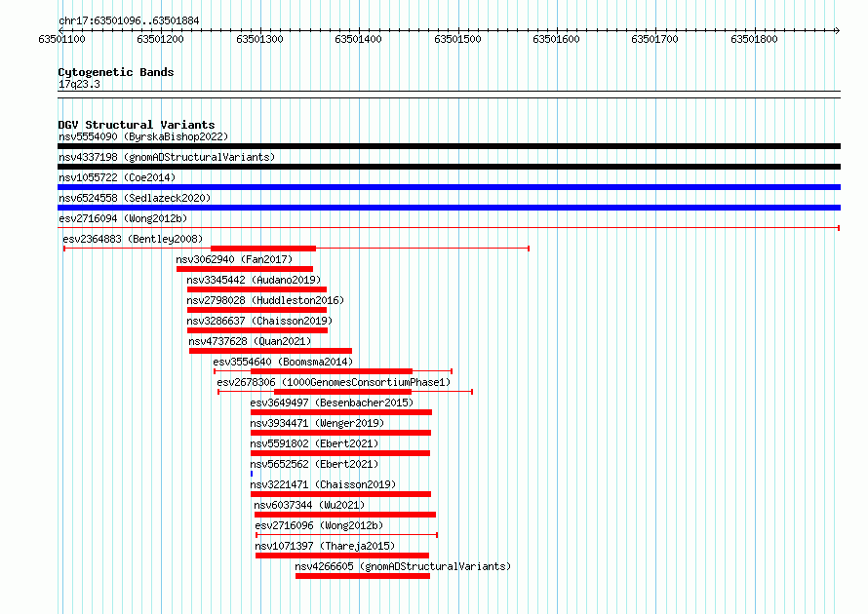Click the blue bar under nsv6524558 (Sedlazeck2020)
Viewport: 868px width, 614px height.
449,208
